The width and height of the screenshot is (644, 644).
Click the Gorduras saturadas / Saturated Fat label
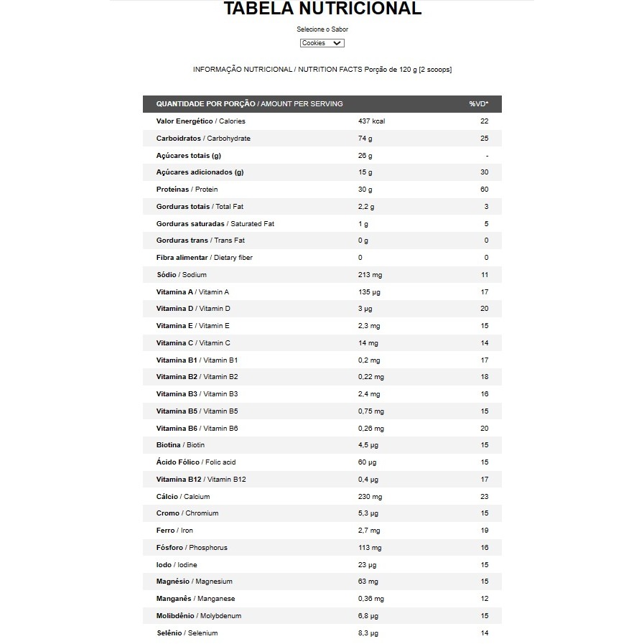(x=215, y=224)
